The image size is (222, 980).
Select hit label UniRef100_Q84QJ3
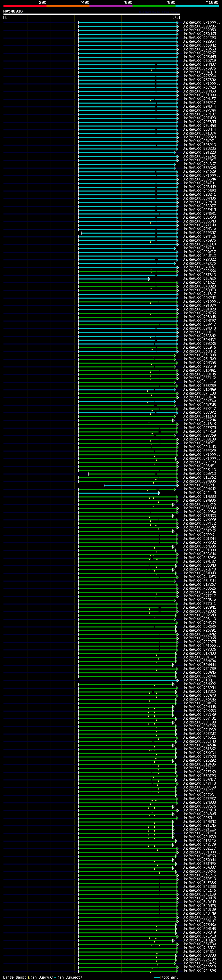pos(199,72)
